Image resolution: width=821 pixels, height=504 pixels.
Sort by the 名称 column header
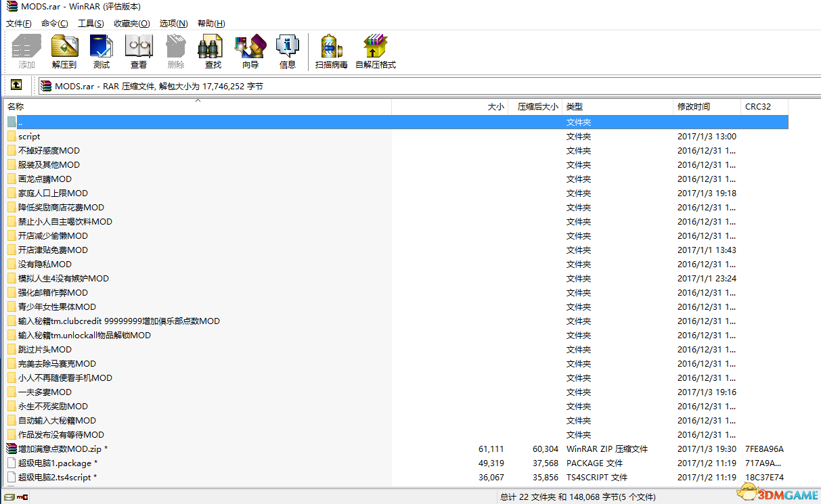click(x=198, y=107)
